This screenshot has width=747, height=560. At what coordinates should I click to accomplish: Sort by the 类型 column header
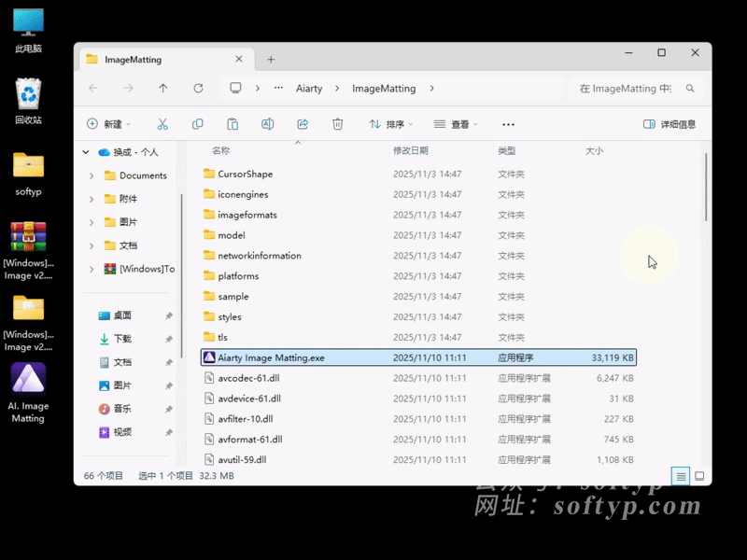506,150
